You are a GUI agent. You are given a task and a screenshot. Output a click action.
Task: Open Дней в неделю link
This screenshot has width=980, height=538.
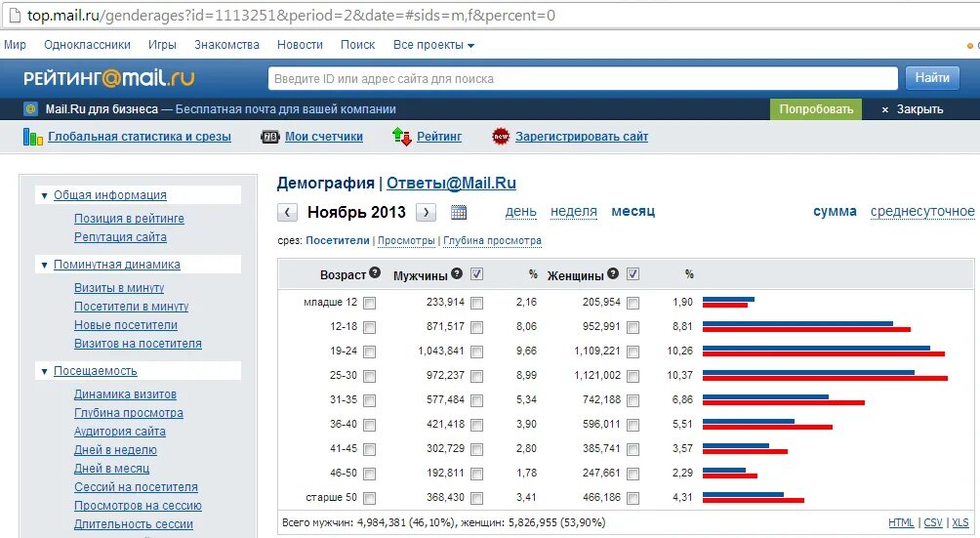115,450
